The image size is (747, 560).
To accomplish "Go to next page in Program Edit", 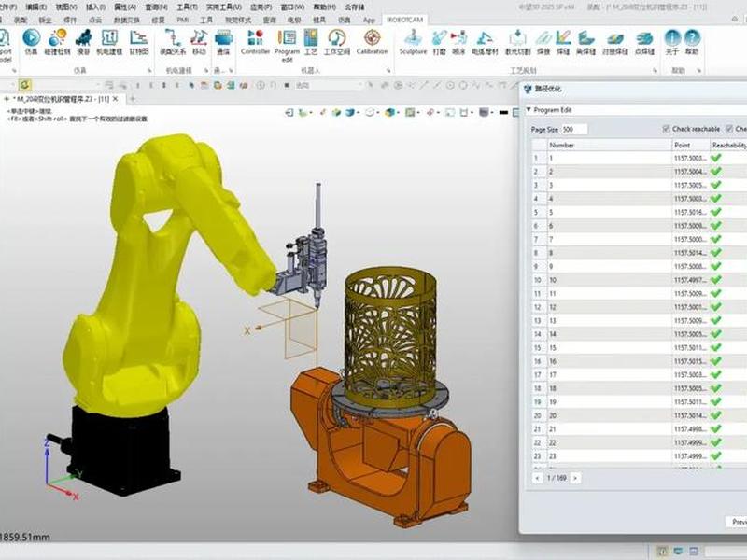I will [x=575, y=478].
